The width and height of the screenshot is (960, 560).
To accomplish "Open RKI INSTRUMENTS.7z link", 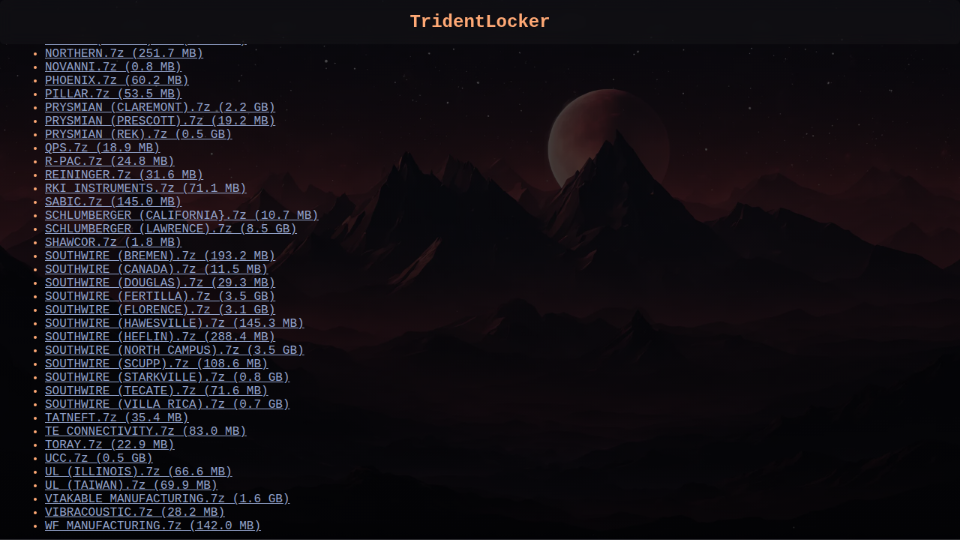I will [145, 189].
